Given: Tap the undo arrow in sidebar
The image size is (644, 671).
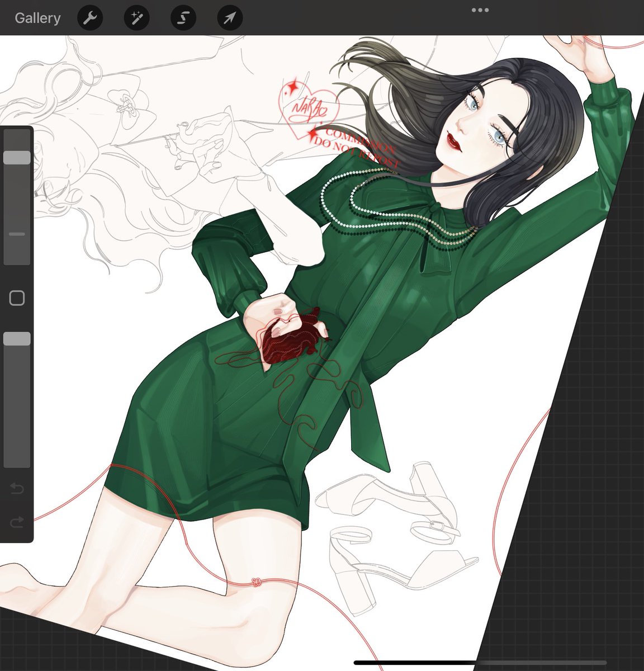Looking at the screenshot, I should [x=17, y=489].
